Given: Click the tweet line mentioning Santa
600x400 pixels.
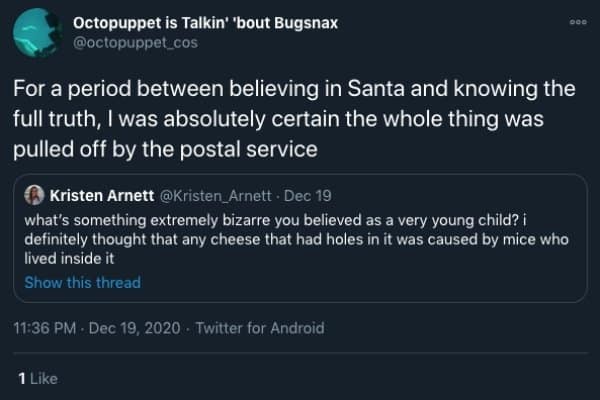Looking at the screenshot, I should [x=294, y=88].
